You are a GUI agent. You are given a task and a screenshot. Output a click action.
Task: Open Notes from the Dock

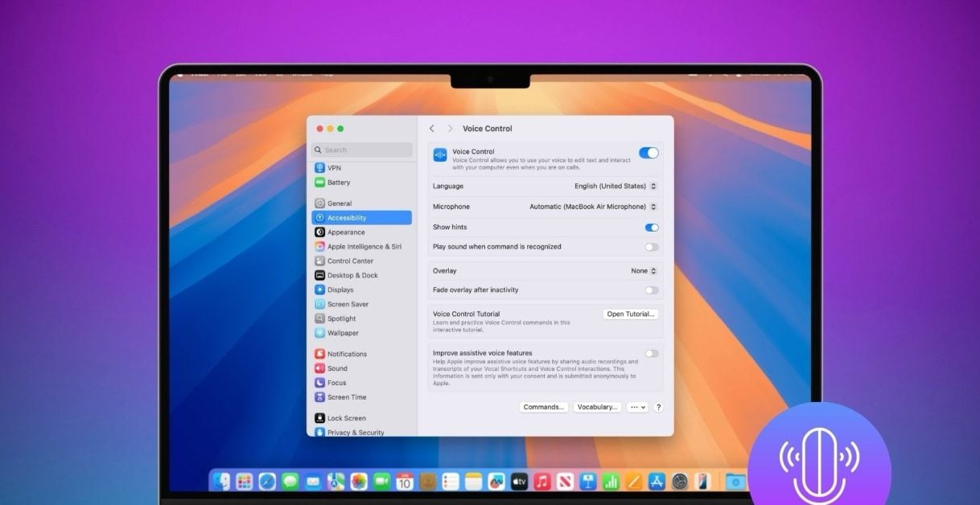[473, 482]
